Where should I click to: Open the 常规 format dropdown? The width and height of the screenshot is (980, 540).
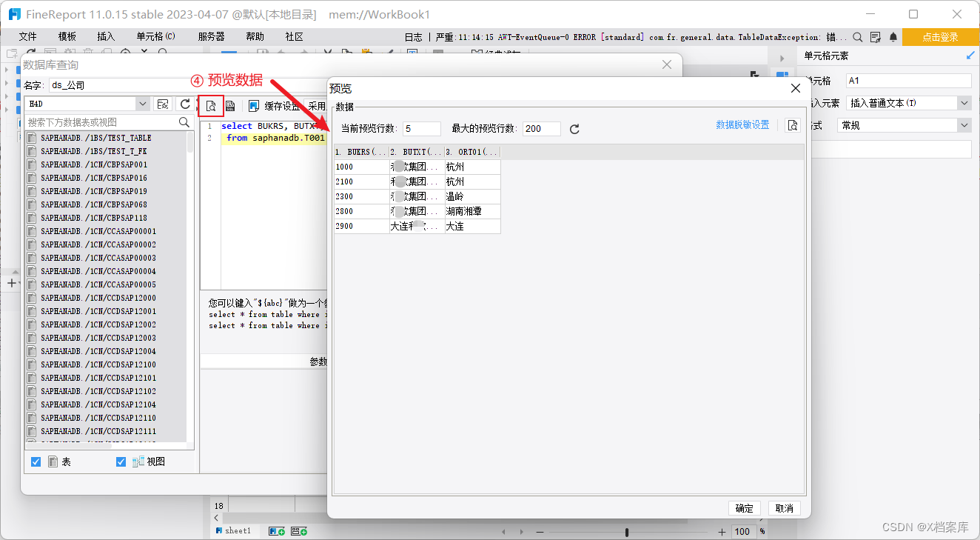coord(964,126)
